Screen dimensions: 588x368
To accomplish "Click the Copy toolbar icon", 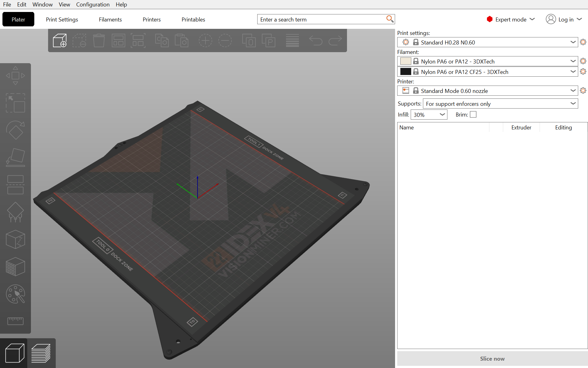I will [162, 40].
